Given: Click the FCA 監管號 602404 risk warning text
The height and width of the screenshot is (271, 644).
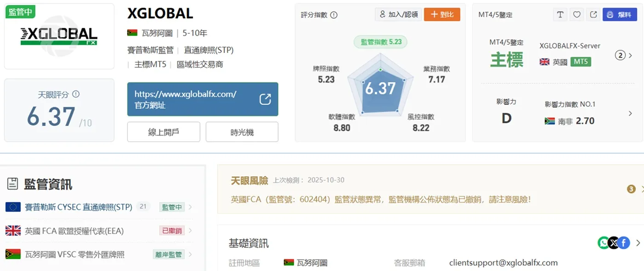Looking at the screenshot, I should 381,199.
